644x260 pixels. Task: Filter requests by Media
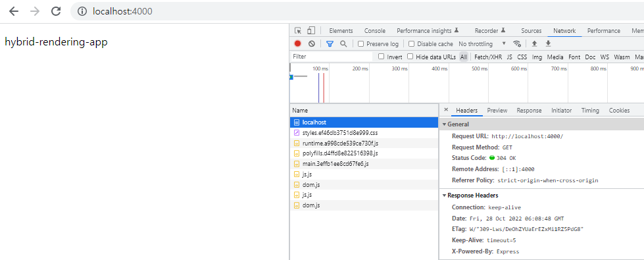point(555,57)
